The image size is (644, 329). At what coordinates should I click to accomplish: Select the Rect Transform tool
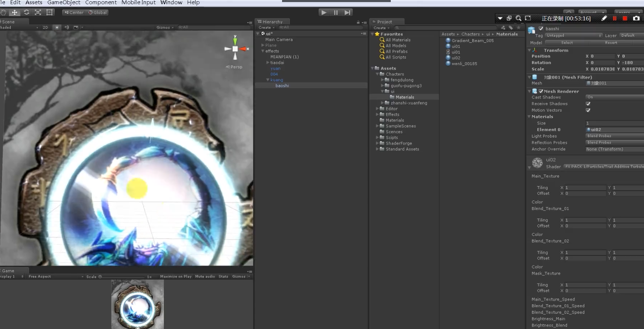[49, 12]
